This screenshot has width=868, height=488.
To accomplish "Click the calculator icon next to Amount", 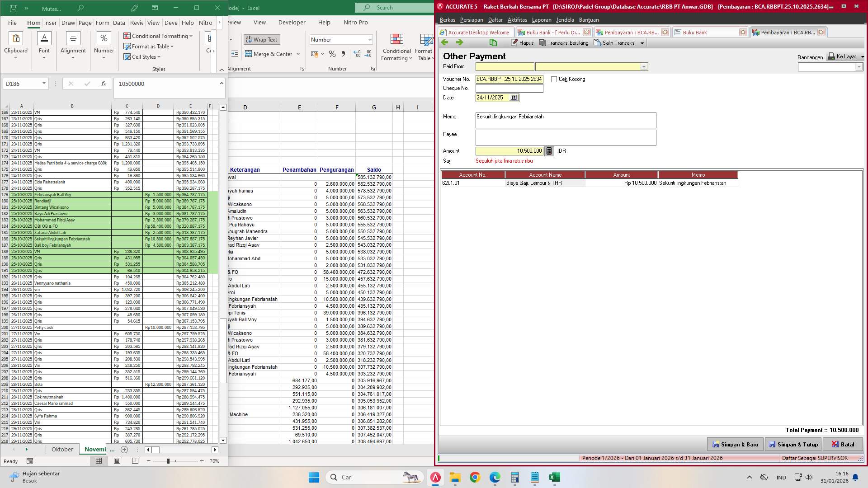I will (549, 151).
